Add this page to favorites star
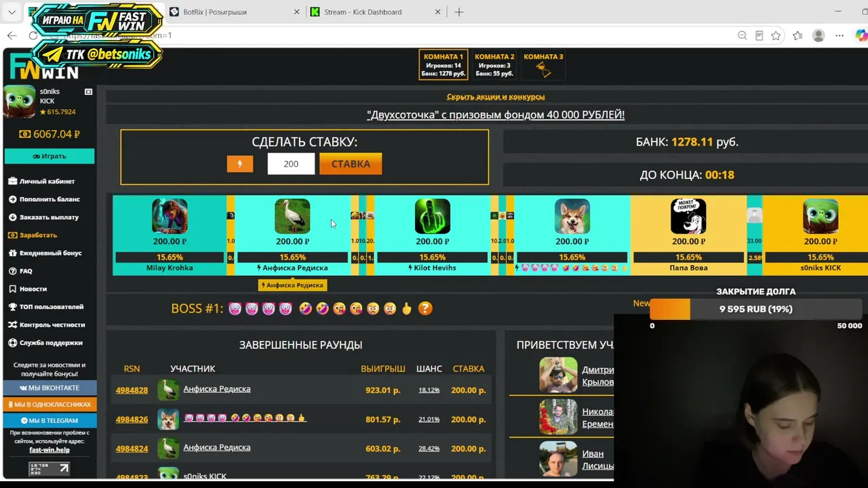 tap(776, 35)
